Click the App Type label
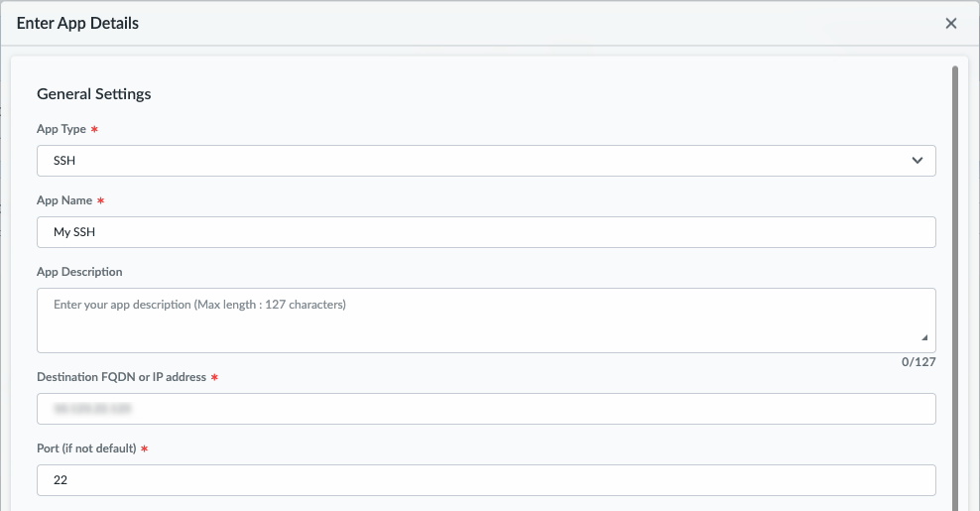This screenshot has width=980, height=511. click(61, 129)
